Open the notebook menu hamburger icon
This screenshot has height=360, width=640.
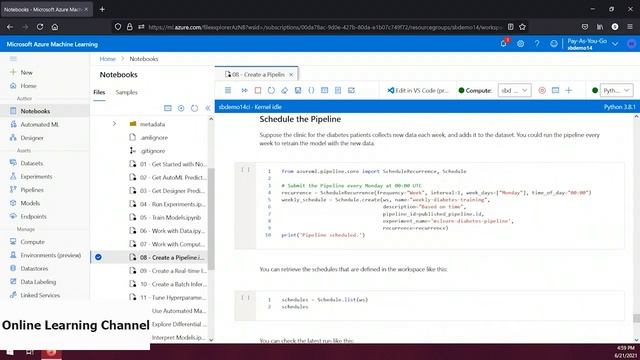(x=228, y=90)
